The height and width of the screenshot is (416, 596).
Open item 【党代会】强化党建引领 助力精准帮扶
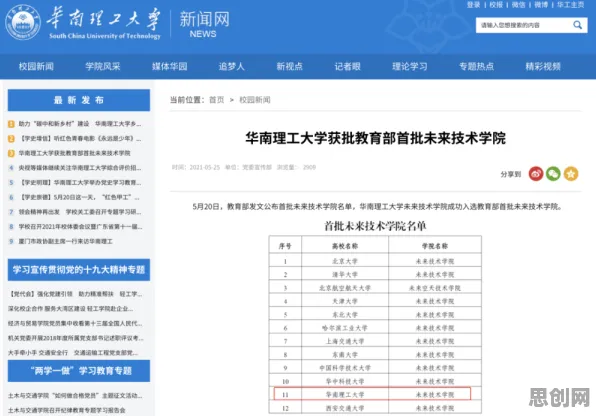pos(75,294)
